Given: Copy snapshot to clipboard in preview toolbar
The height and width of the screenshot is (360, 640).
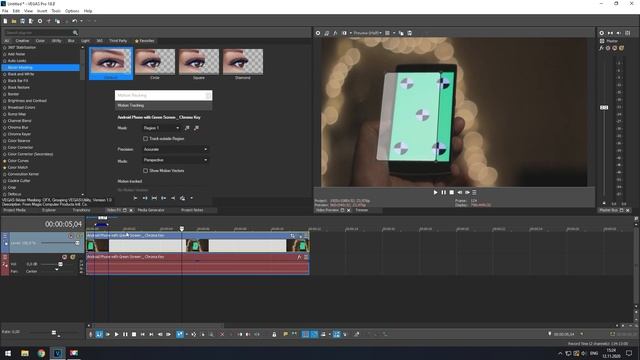Looking at the screenshot, I should coord(401,33).
